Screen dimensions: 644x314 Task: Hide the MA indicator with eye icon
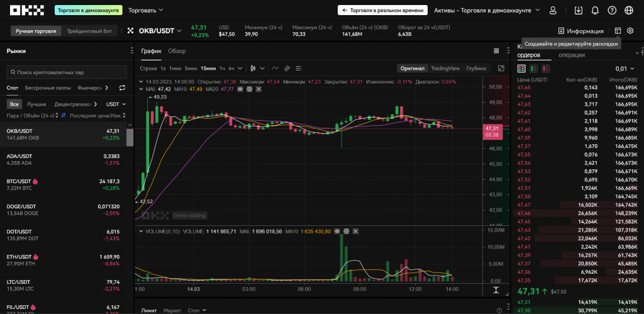[241, 89]
